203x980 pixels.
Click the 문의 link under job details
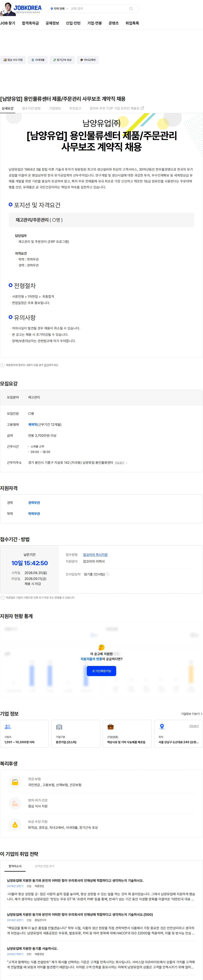coord(46,365)
